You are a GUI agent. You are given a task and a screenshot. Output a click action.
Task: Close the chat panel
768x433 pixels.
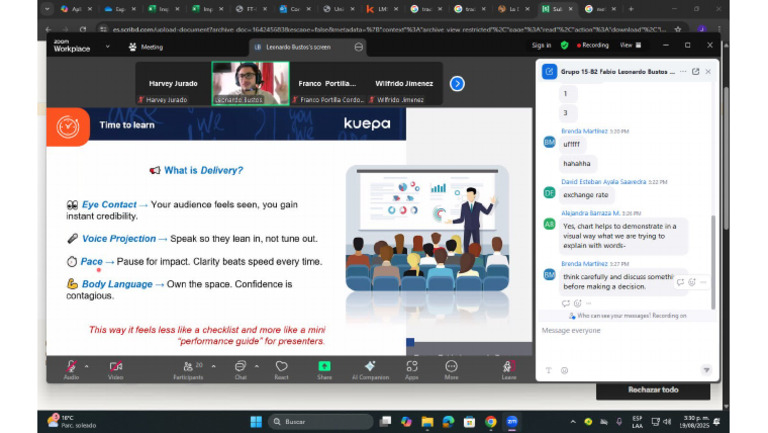tap(708, 72)
